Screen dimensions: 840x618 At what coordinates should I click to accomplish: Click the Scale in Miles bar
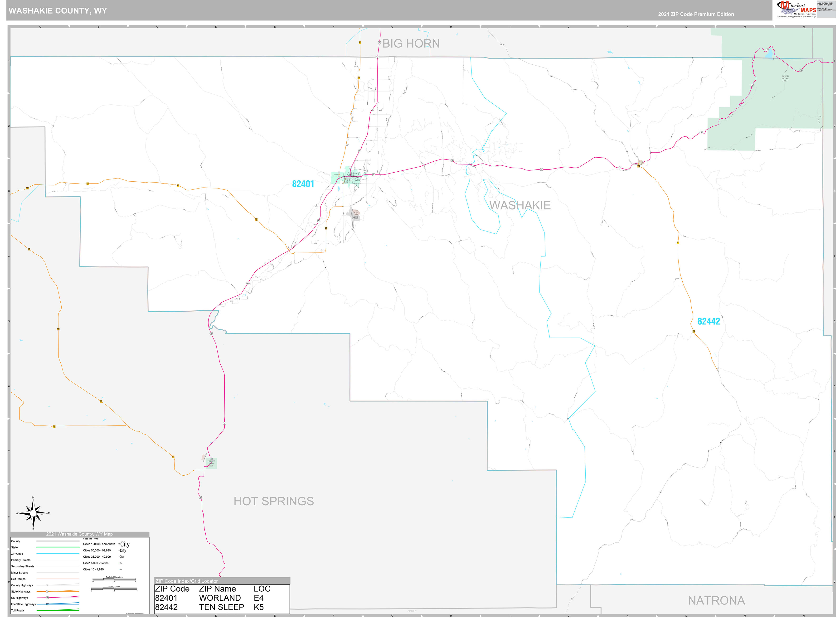pos(114,589)
